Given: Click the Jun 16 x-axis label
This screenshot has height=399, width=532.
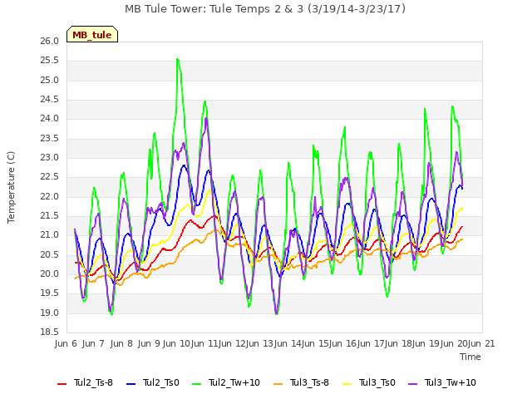Looking at the screenshot, I should [x=342, y=343].
